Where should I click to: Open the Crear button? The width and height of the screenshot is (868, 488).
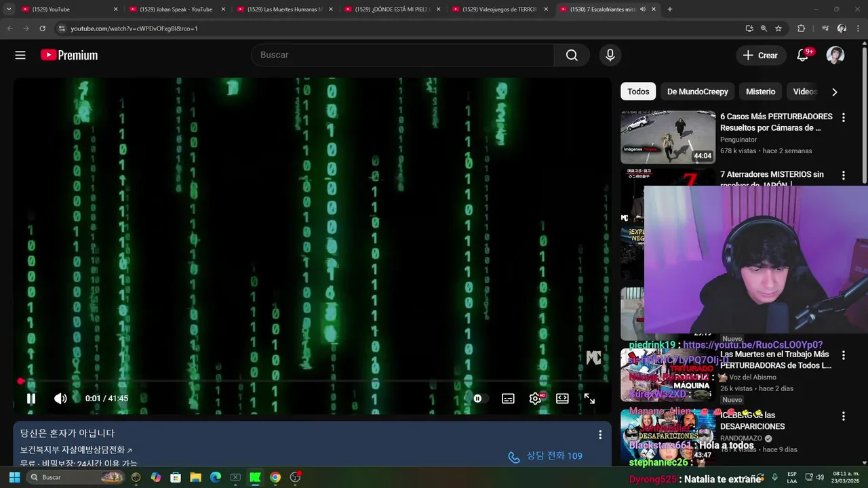point(761,56)
